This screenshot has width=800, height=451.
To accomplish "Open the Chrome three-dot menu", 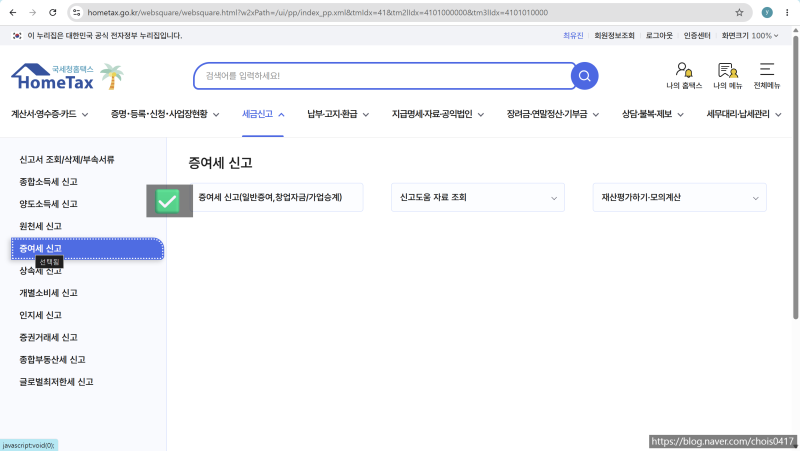I will (x=787, y=12).
